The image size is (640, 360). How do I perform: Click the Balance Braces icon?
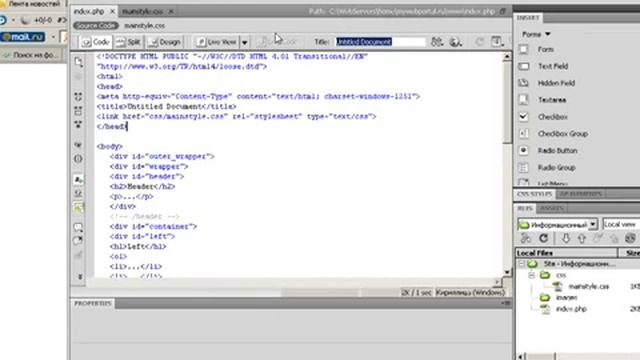(78, 159)
